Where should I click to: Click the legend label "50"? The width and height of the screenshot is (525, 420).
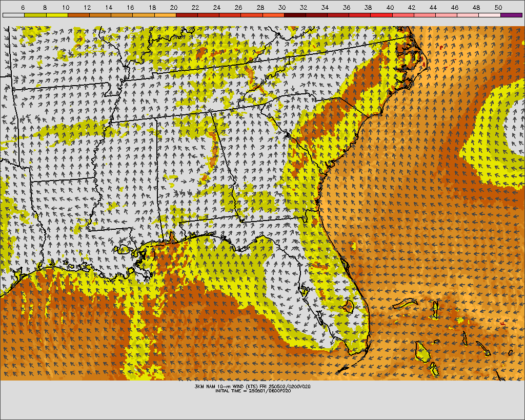point(498,7)
